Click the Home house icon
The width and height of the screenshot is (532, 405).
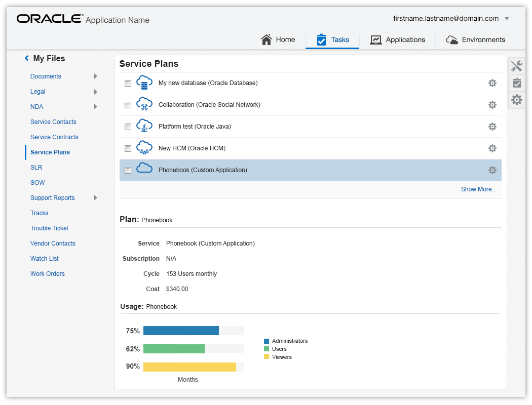[267, 39]
